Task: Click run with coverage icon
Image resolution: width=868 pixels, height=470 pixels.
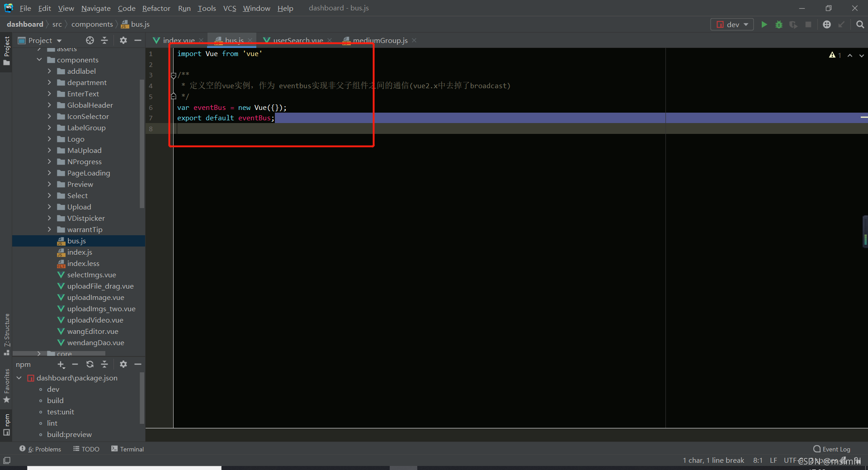Action: click(x=793, y=24)
